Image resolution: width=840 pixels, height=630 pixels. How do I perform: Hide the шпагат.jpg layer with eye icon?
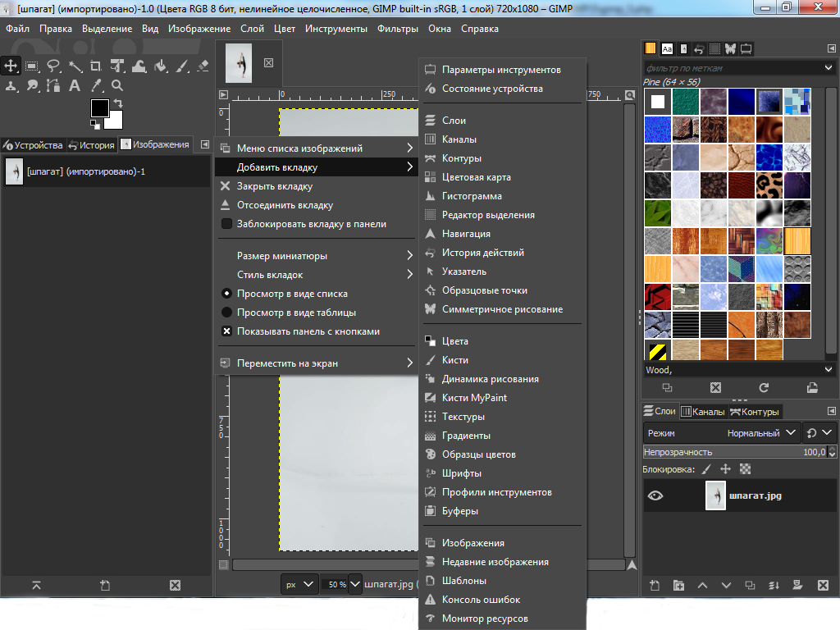coord(655,495)
